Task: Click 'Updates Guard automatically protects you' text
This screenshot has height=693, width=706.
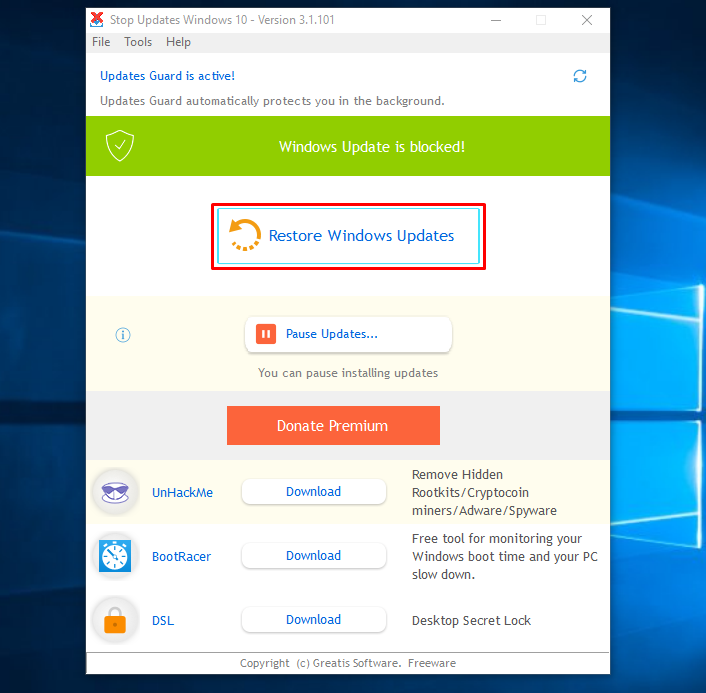Action: pyautogui.click(x=272, y=101)
